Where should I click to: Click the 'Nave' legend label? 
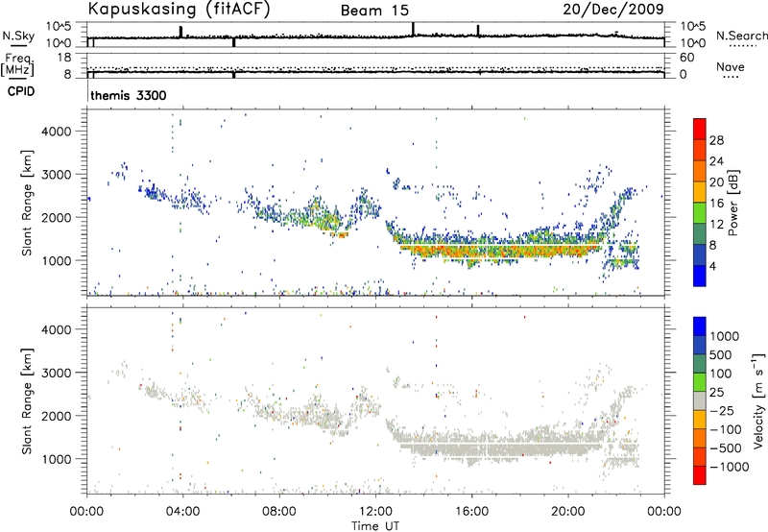[x=731, y=66]
